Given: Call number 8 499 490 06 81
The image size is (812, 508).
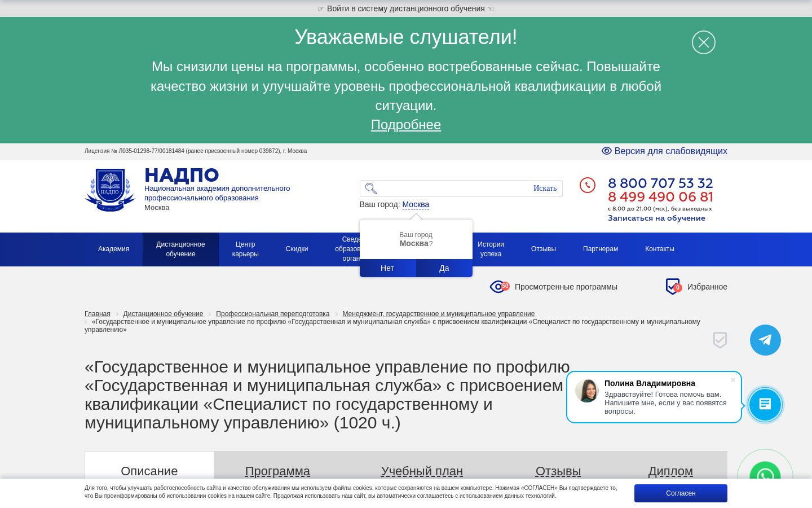Looking at the screenshot, I should [660, 197].
